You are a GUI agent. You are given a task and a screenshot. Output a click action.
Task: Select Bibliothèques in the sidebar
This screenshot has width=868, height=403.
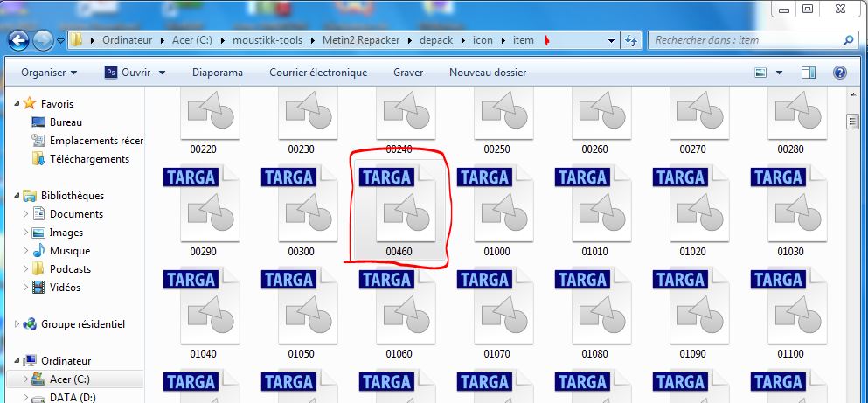[x=73, y=196]
